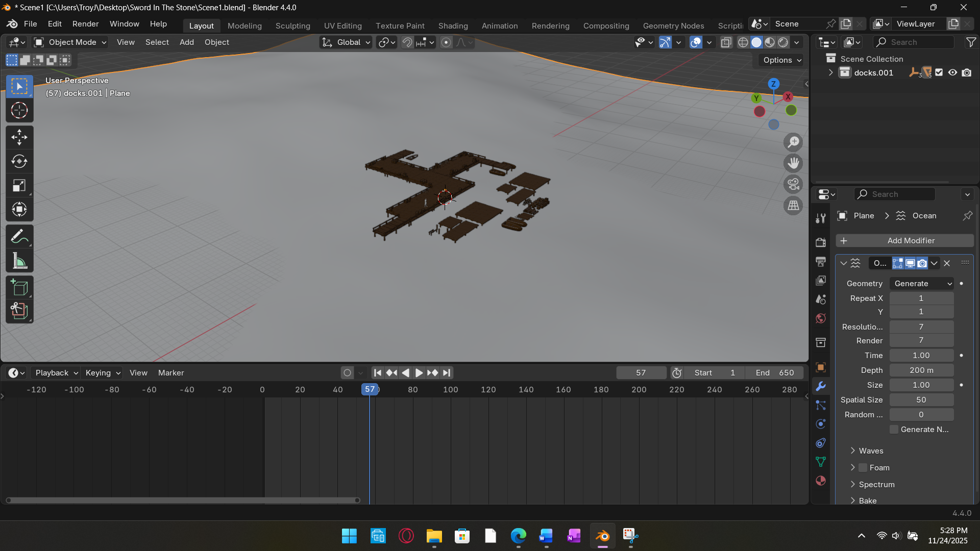
Task: Toggle X-ray view in viewport header
Action: pos(726,42)
